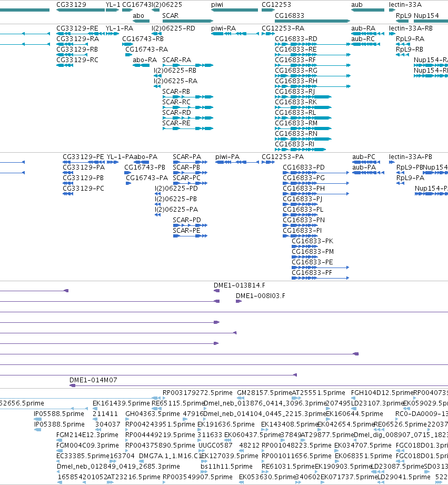Select the l(2)06225-RA transcript label

[175, 81]
